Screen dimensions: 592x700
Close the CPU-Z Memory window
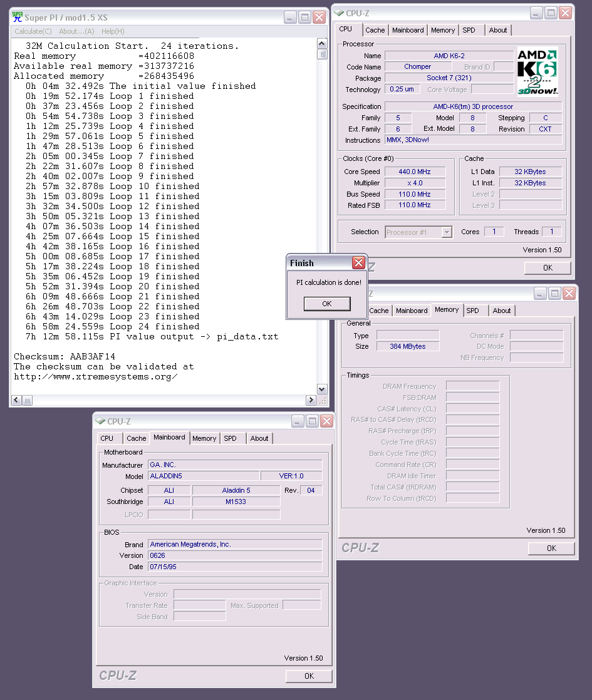click(569, 293)
